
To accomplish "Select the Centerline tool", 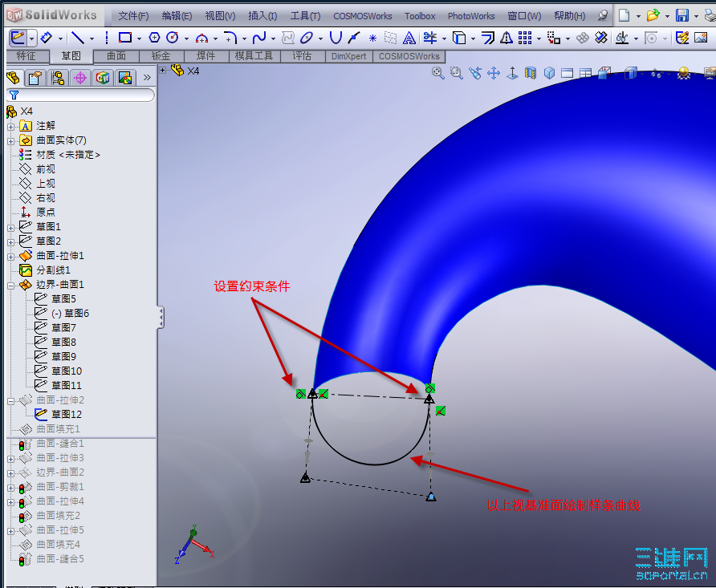I will pyautogui.click(x=107, y=38).
